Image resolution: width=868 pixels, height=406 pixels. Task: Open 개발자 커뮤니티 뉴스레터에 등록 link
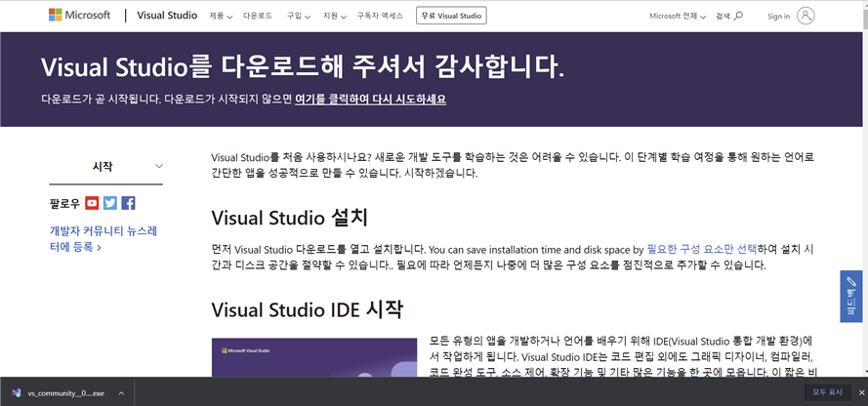(103, 239)
